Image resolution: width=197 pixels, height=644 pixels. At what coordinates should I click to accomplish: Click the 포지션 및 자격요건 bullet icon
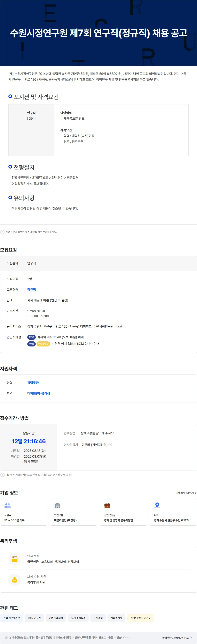(x=10, y=96)
